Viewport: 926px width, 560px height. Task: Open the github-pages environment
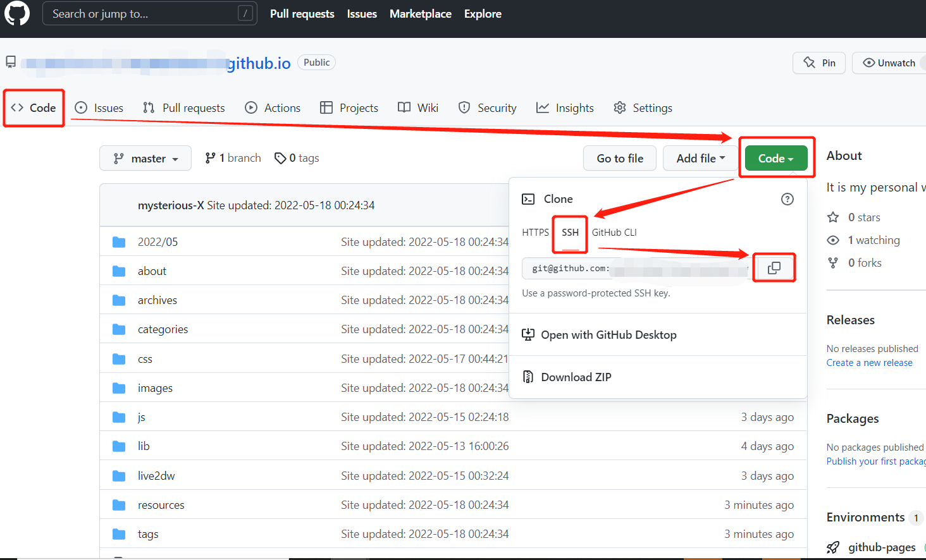(881, 547)
